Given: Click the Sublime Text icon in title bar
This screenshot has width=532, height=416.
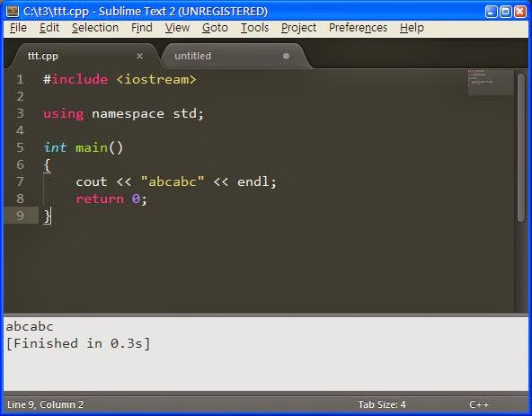Looking at the screenshot, I should [13, 11].
